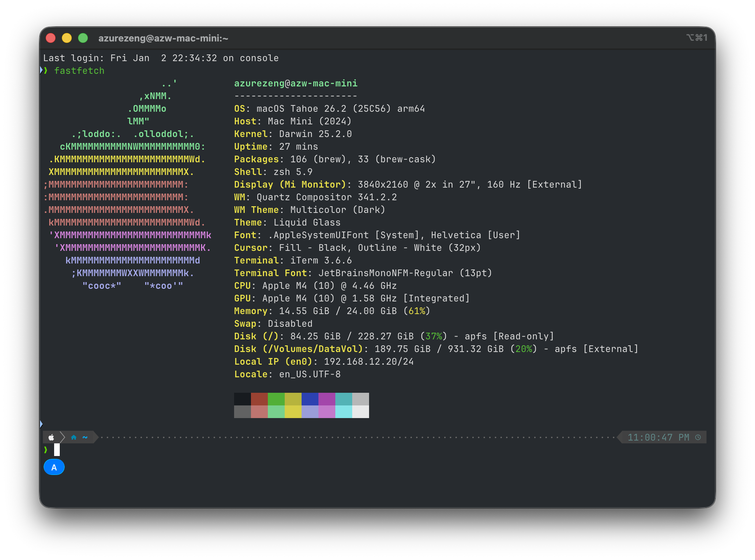
Task: Zoom the window with the green button
Action: pyautogui.click(x=83, y=38)
